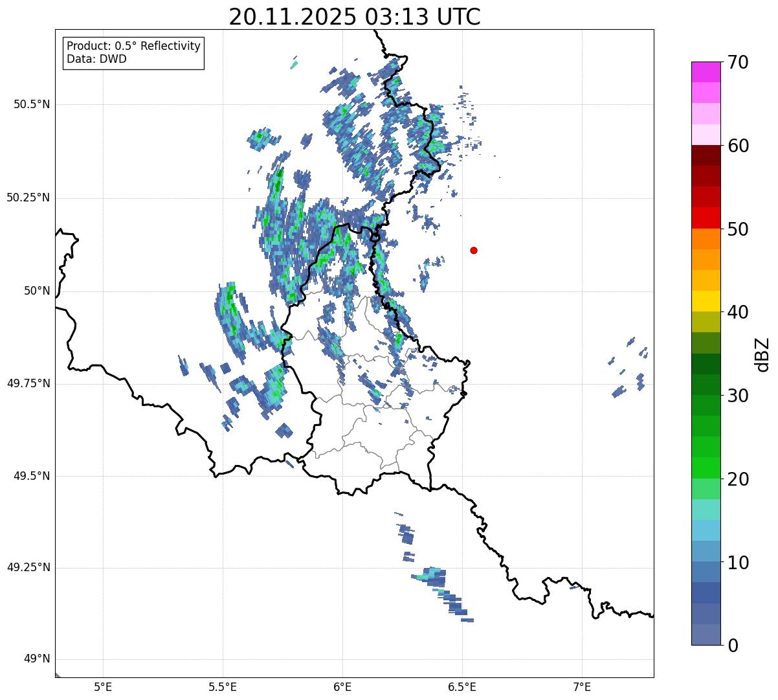Click the 60 tick label on colorbar
The width and height of the screenshot is (778, 700).
click(738, 146)
